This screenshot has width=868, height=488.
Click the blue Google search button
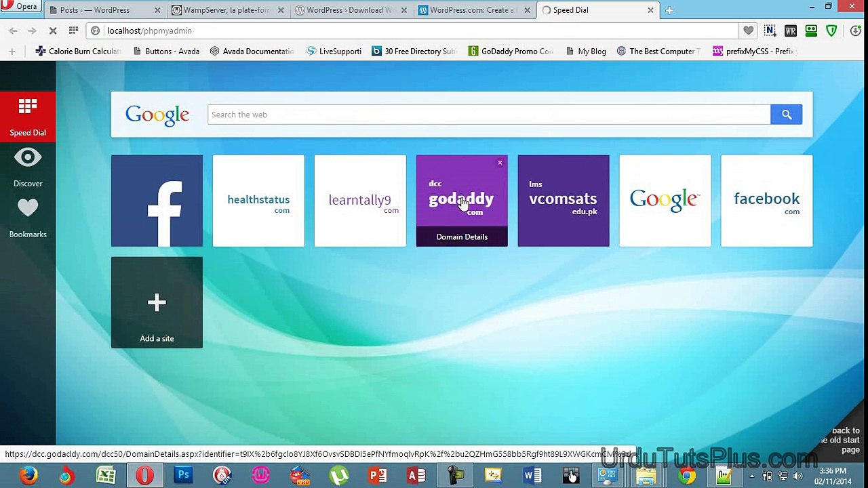(787, 115)
